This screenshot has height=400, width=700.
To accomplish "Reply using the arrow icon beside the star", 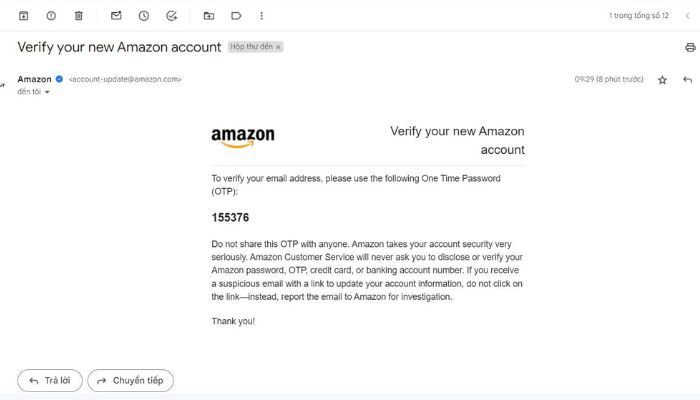I will [x=688, y=80].
